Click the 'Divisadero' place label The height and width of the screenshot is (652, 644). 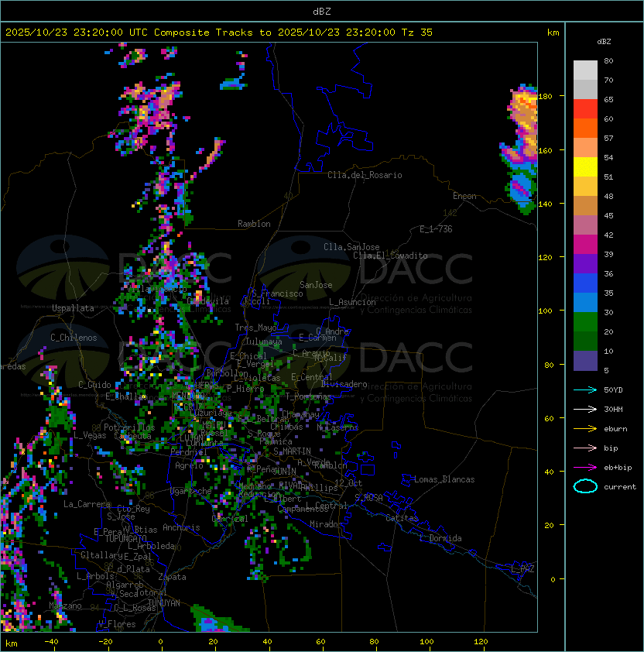[x=344, y=384]
